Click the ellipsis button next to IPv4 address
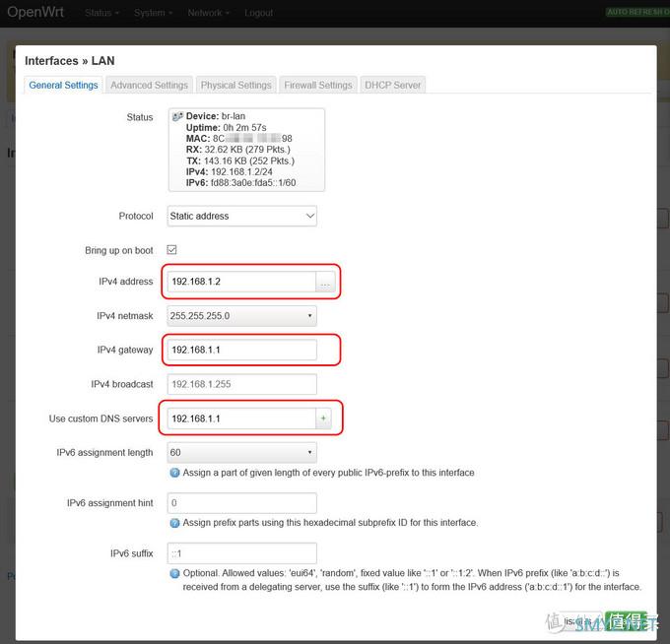Image resolution: width=670 pixels, height=644 pixels. [325, 282]
